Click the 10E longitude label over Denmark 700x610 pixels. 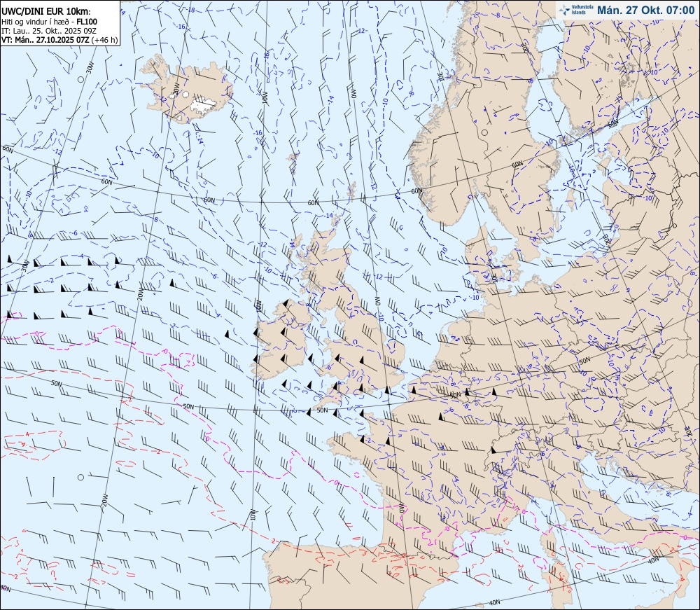tap(494, 277)
